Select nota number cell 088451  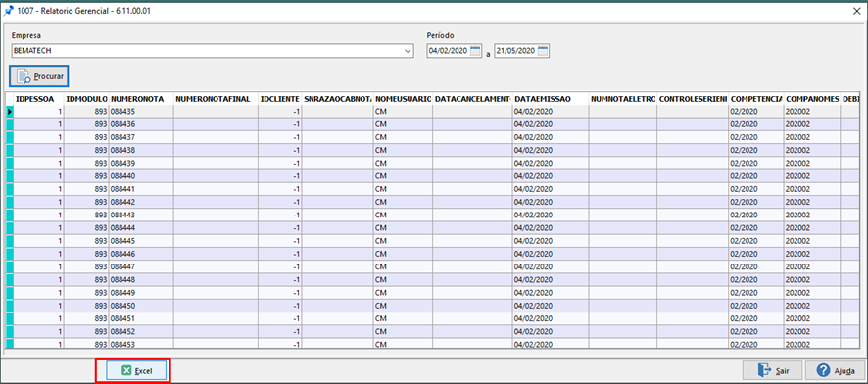tap(141, 318)
